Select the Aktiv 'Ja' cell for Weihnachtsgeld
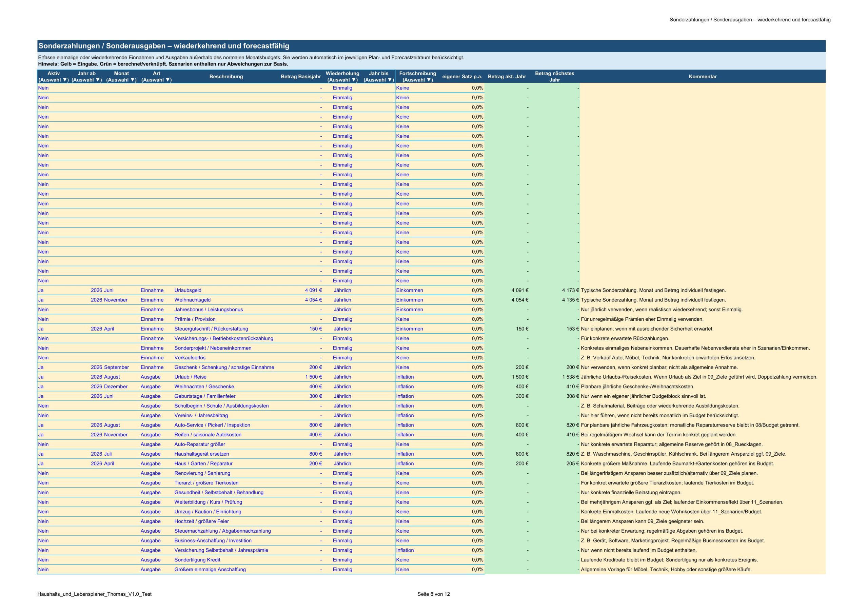Image resolution: width=868 pixels, height=614 pixels. (x=54, y=300)
